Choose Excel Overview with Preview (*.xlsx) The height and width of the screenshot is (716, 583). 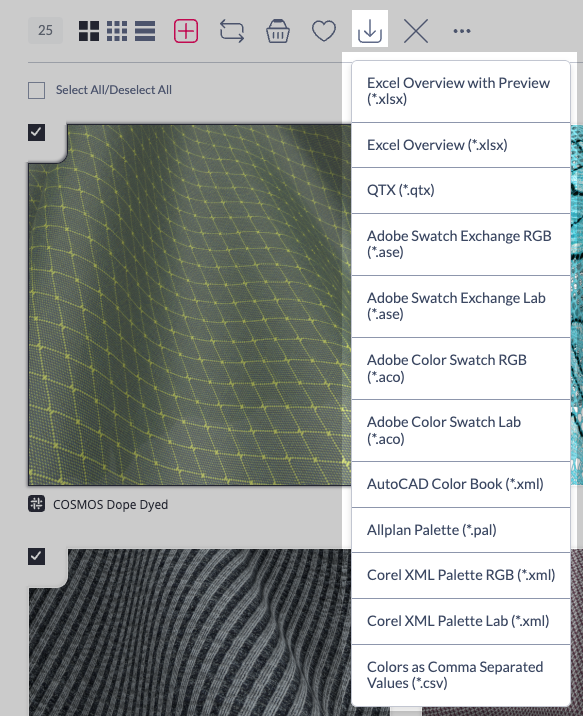tap(461, 91)
